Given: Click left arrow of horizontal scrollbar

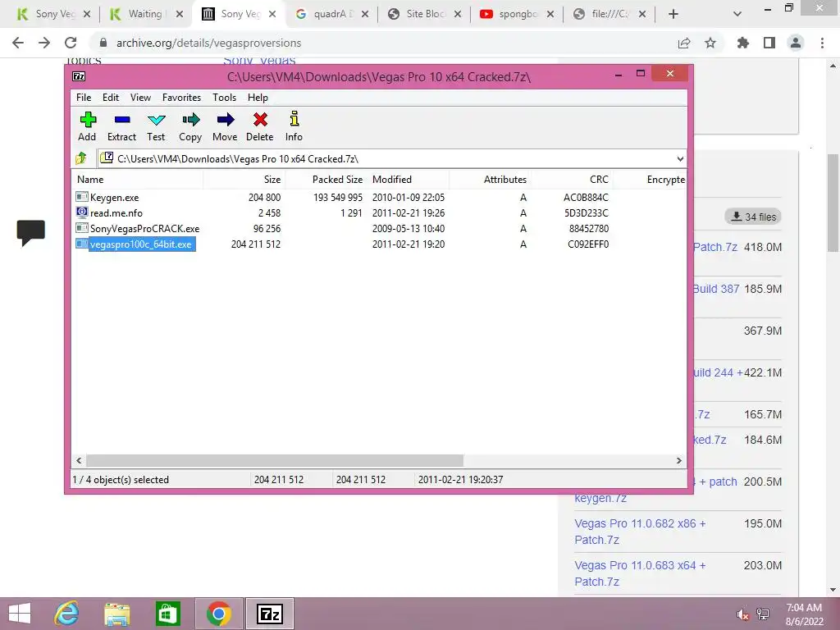Looking at the screenshot, I should point(79,460).
